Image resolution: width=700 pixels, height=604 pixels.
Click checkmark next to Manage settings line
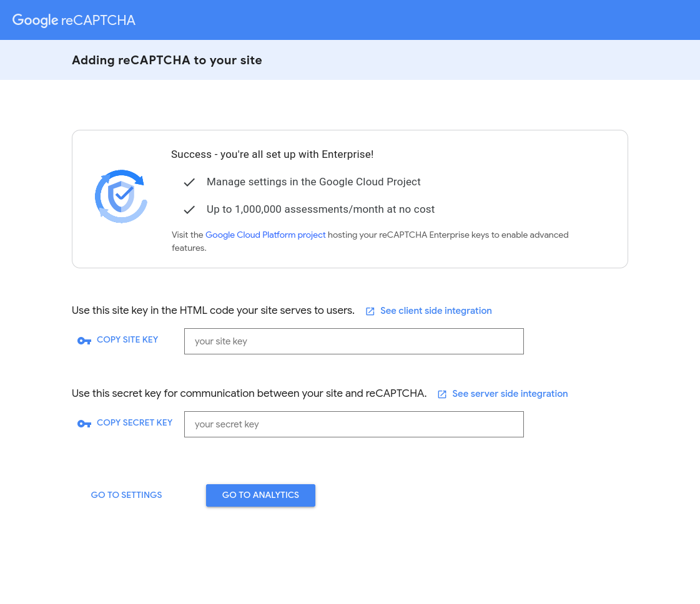(x=189, y=182)
